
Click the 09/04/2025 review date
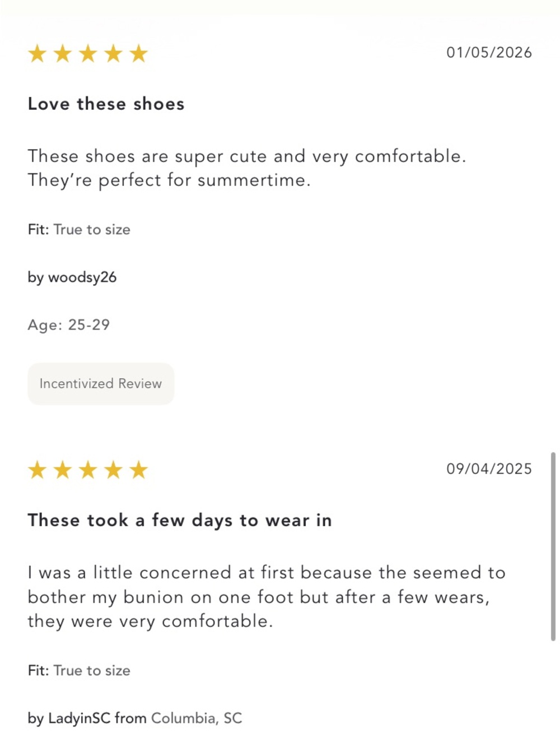[489, 469]
